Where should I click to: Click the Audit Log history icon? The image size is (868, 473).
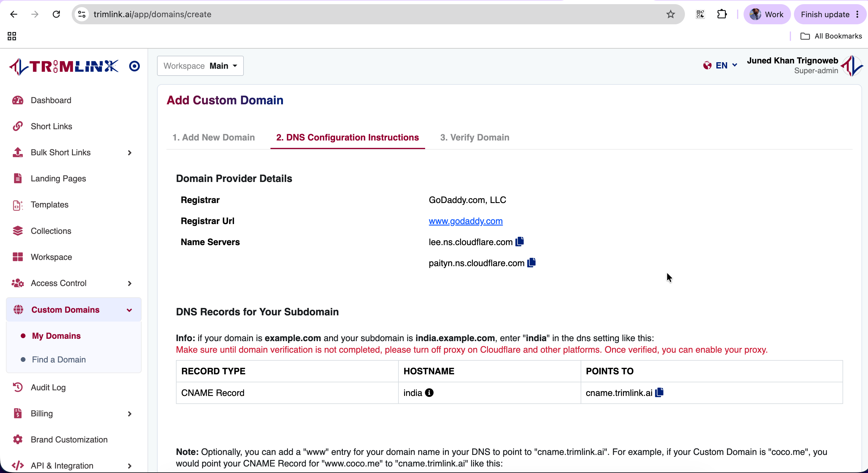pos(17,387)
